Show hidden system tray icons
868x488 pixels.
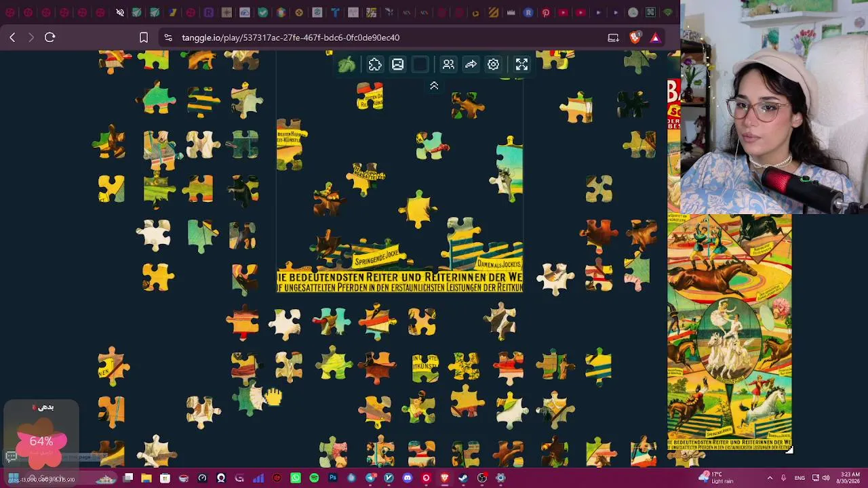[769, 478]
